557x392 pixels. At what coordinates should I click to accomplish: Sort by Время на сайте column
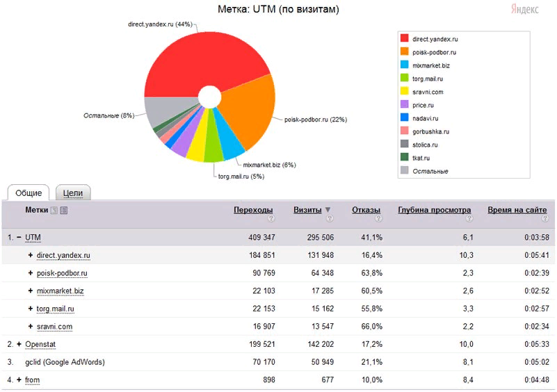(517, 210)
